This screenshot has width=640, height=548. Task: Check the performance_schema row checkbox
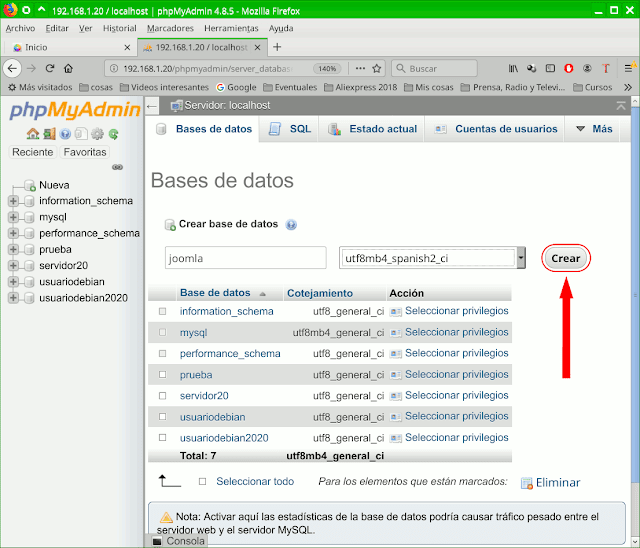pyautogui.click(x=162, y=353)
